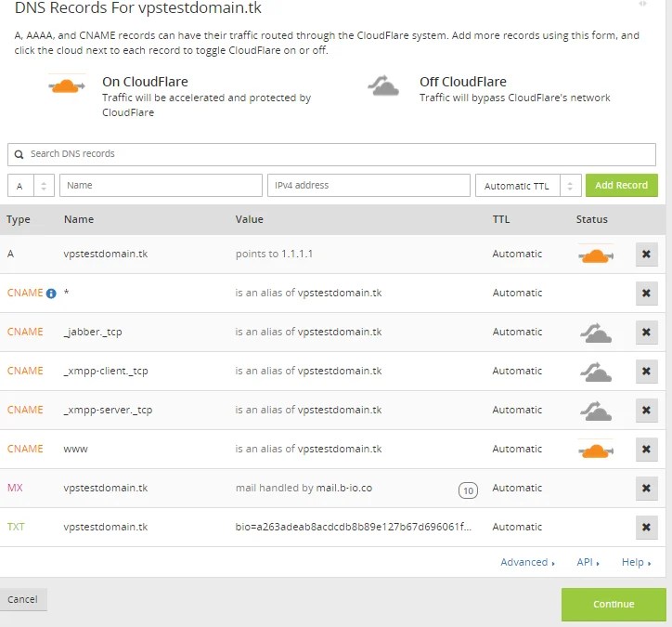The width and height of the screenshot is (672, 627).
Task: Click the Add Record button
Action: [x=621, y=186]
